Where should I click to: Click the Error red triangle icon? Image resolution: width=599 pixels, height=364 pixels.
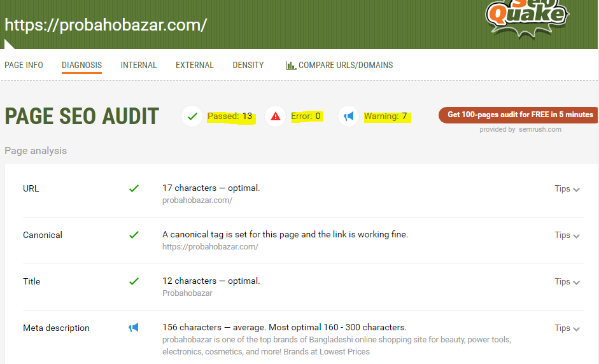(276, 116)
